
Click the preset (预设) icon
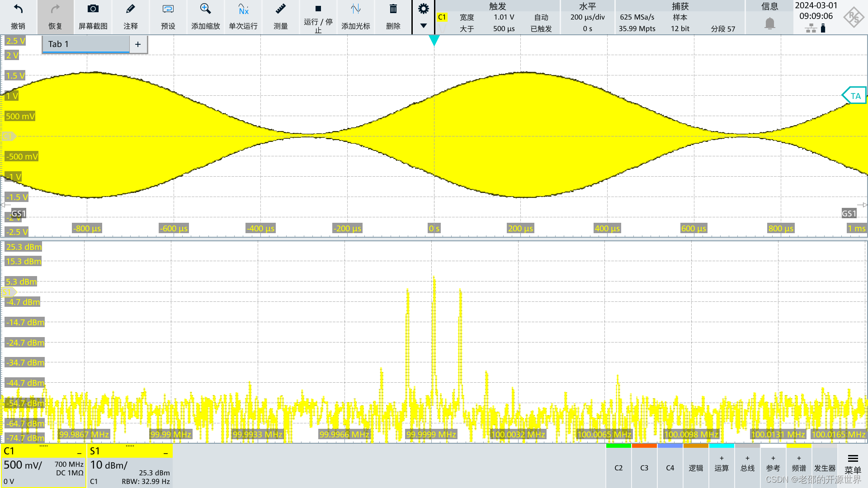tap(168, 10)
